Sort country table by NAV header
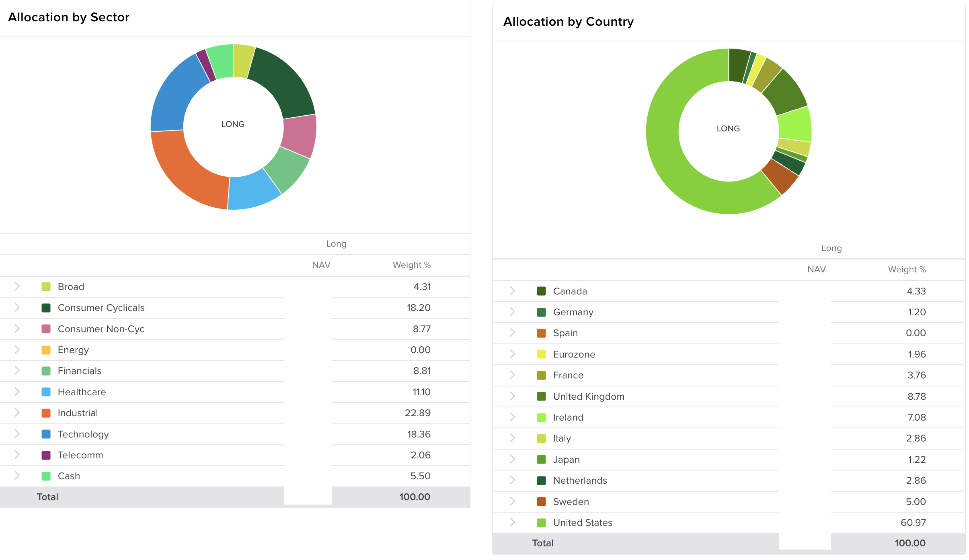969x560 pixels. pos(816,270)
